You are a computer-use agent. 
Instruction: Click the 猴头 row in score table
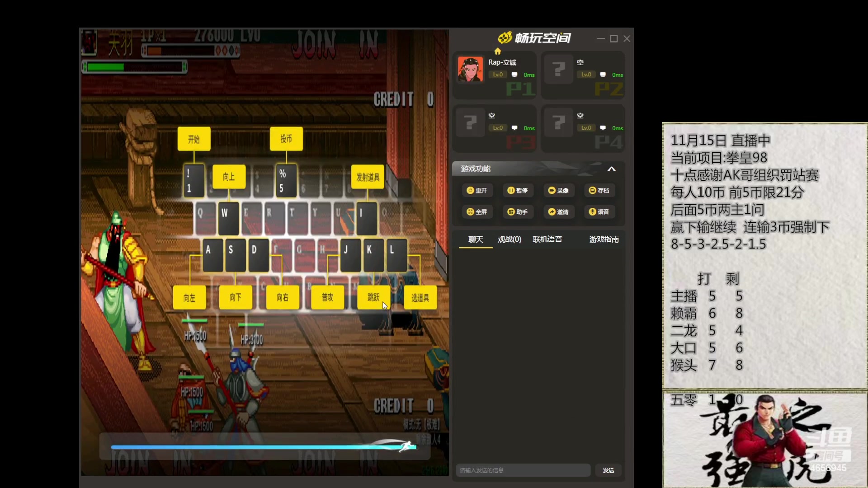[707, 365]
